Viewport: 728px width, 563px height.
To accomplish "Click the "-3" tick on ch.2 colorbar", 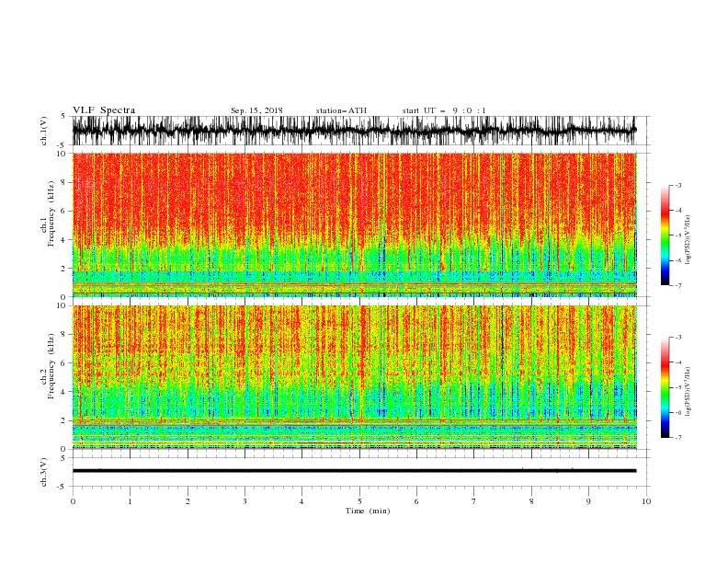I will pyautogui.click(x=678, y=338).
